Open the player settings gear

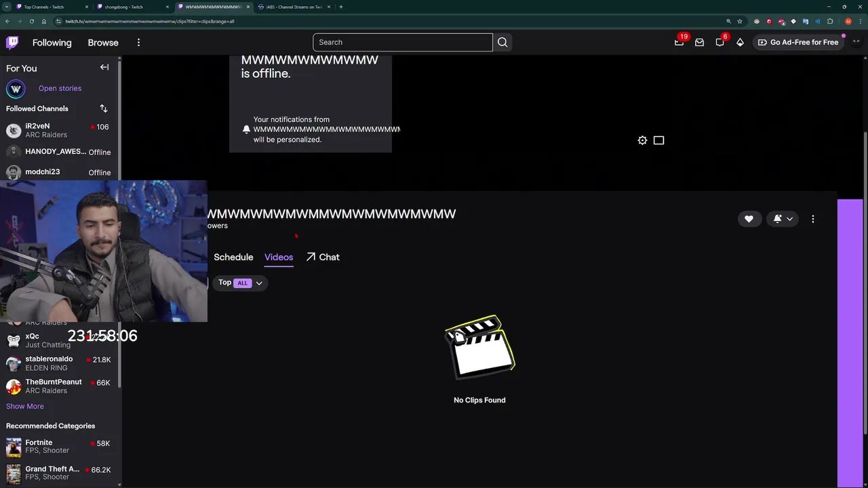642,140
